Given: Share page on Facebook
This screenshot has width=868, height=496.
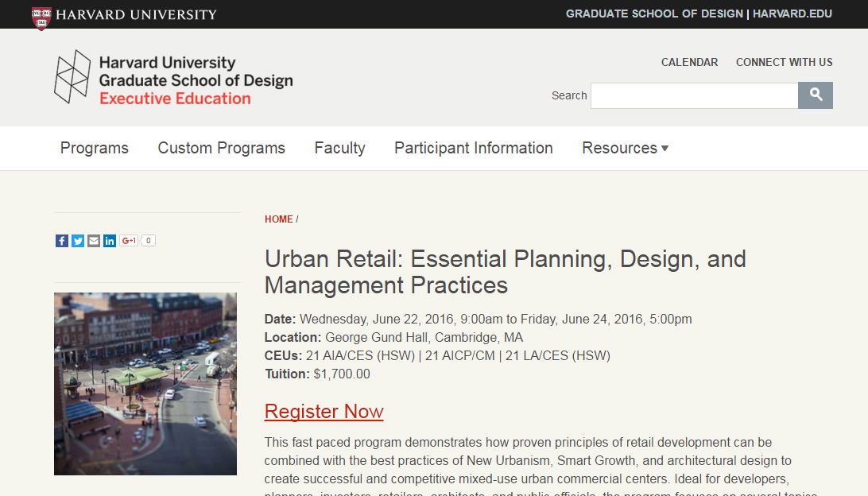Looking at the screenshot, I should (x=62, y=241).
